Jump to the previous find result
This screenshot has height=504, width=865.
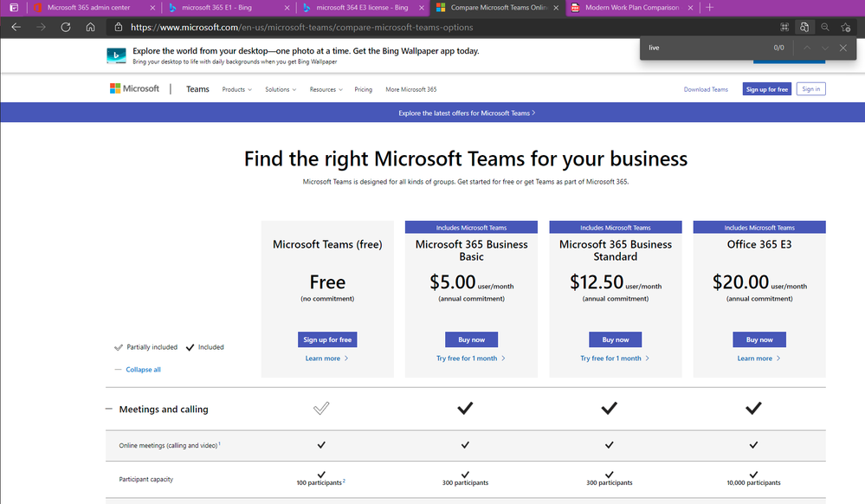[807, 48]
